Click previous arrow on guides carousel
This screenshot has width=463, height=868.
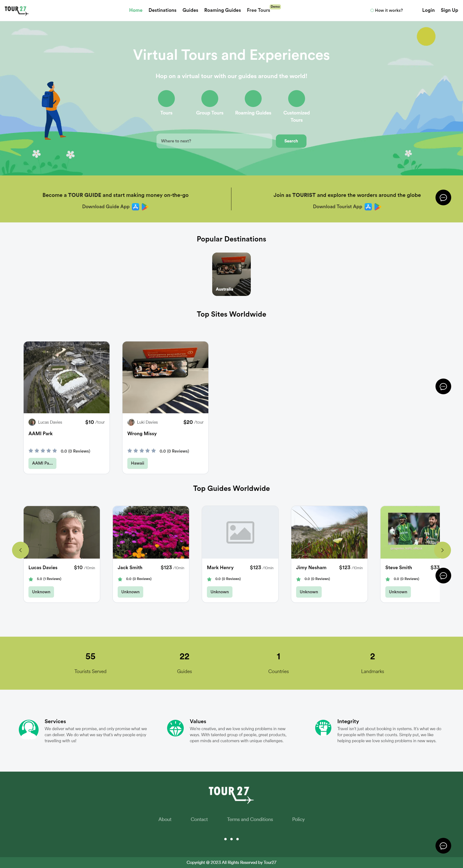pos(20,550)
